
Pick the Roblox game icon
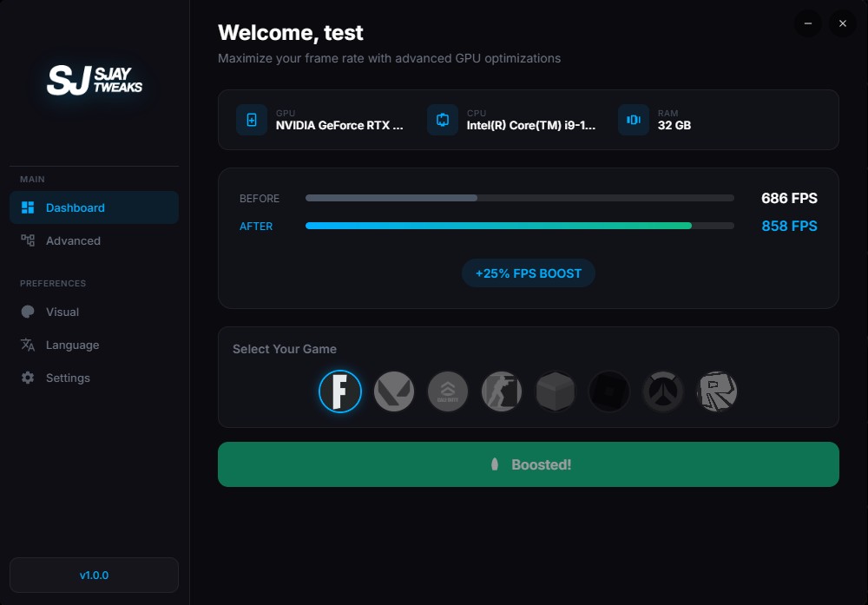click(x=717, y=391)
